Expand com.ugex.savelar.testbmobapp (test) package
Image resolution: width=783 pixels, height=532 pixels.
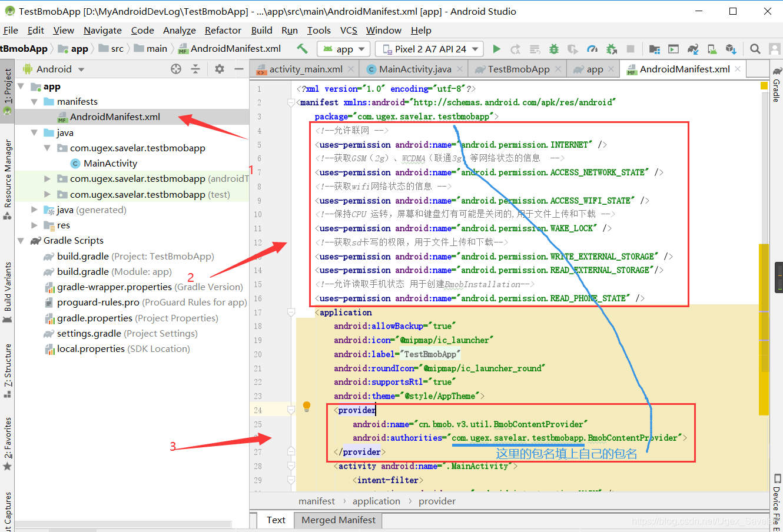tap(47, 194)
